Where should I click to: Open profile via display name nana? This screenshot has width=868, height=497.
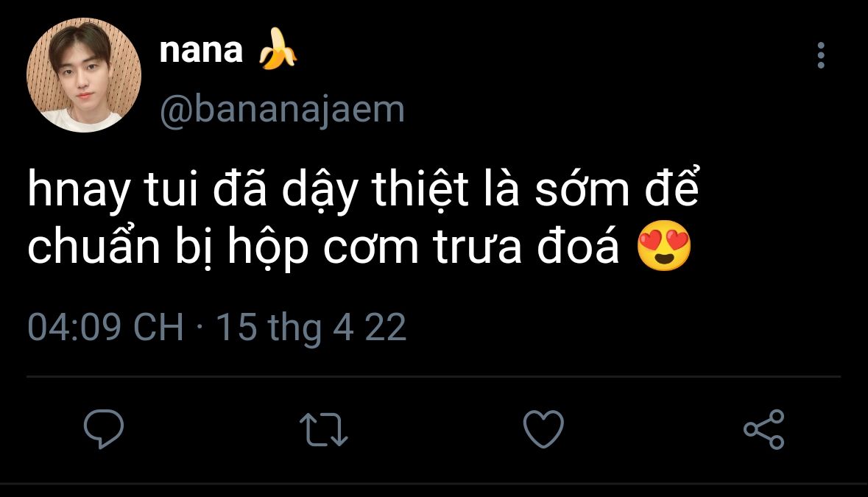click(x=201, y=50)
